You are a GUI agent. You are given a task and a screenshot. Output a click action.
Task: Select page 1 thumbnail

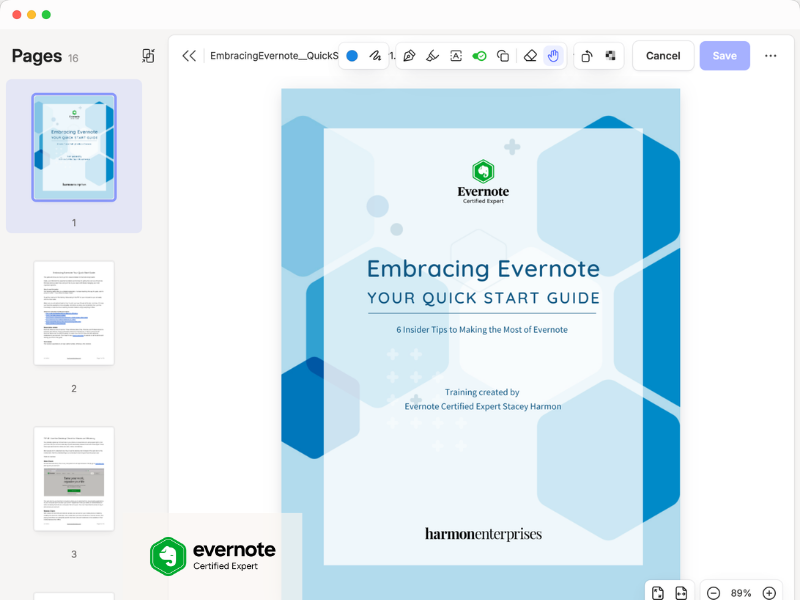pos(74,147)
